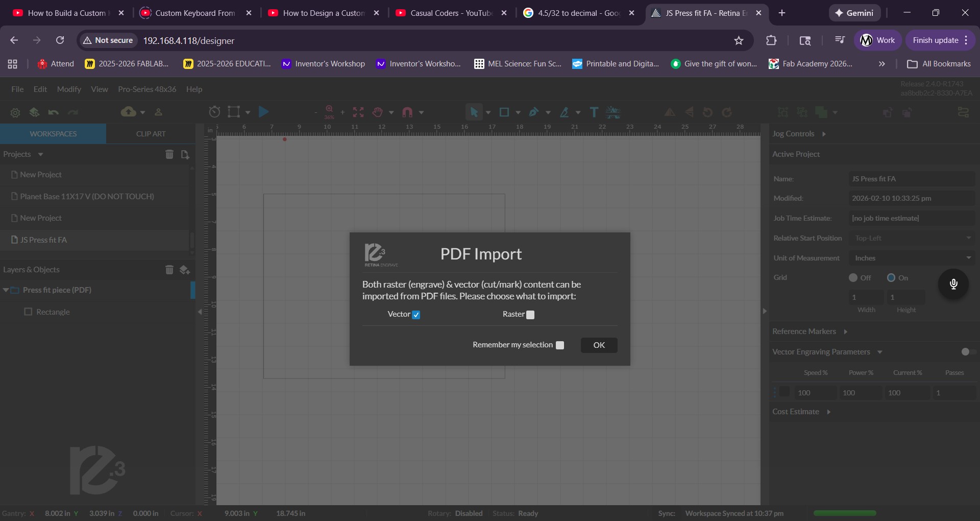The height and width of the screenshot is (521, 980).
Task: Click the job timer stopwatch icon
Action: click(215, 112)
